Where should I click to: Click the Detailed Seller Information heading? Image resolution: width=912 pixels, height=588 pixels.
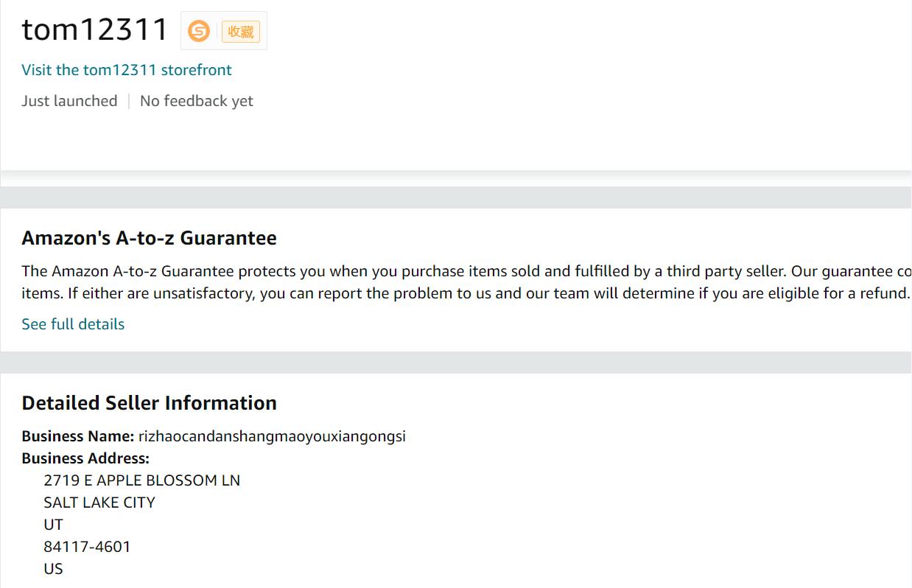point(149,403)
